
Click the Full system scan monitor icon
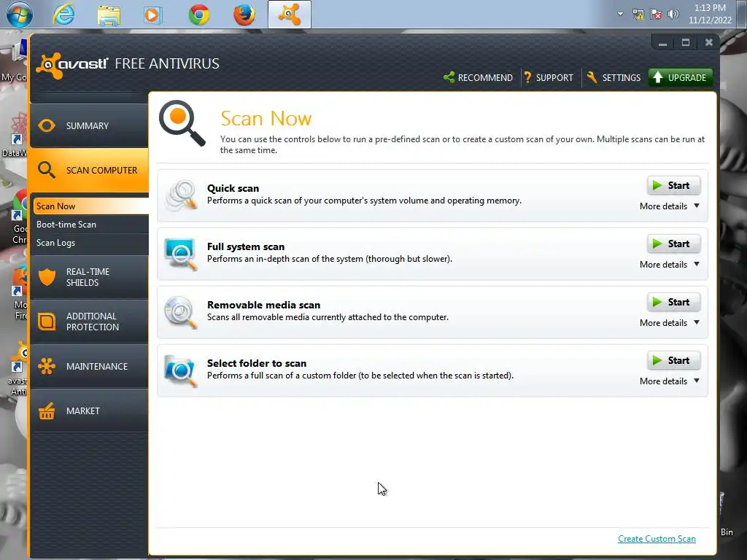point(181,254)
